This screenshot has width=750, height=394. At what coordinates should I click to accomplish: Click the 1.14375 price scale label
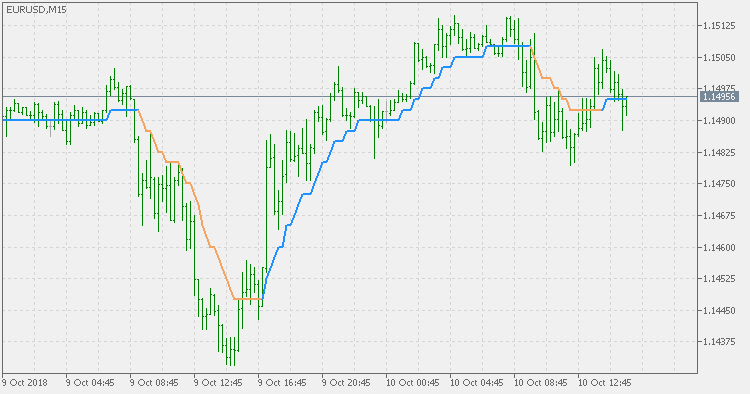pos(719,342)
